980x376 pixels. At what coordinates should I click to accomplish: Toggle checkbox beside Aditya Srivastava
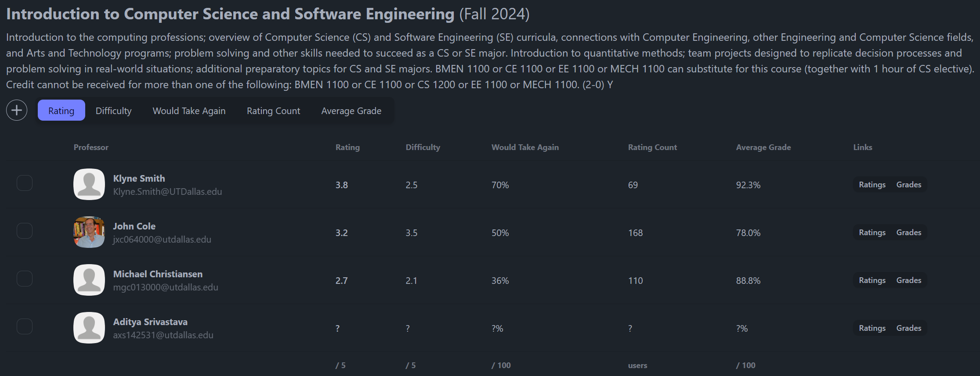25,326
